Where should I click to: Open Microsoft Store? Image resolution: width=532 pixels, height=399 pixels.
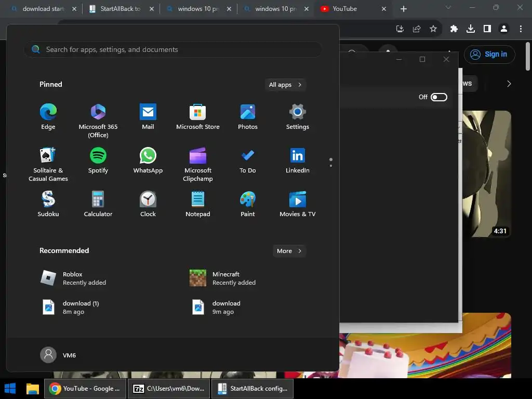pos(198,117)
